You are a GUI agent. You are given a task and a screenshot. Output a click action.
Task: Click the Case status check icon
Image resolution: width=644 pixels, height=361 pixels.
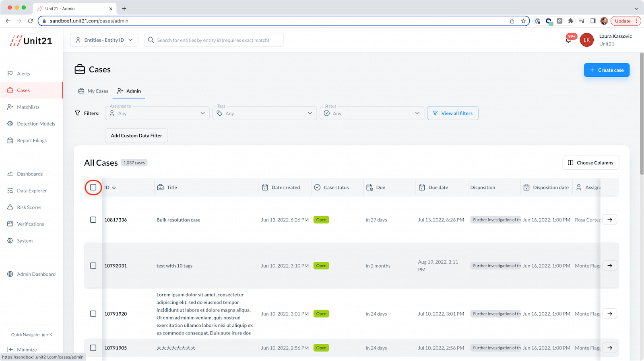(x=317, y=187)
